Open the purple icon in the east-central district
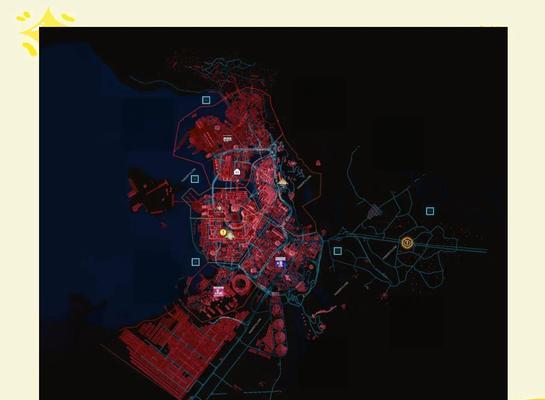The height and width of the screenshot is (400, 545). click(280, 262)
